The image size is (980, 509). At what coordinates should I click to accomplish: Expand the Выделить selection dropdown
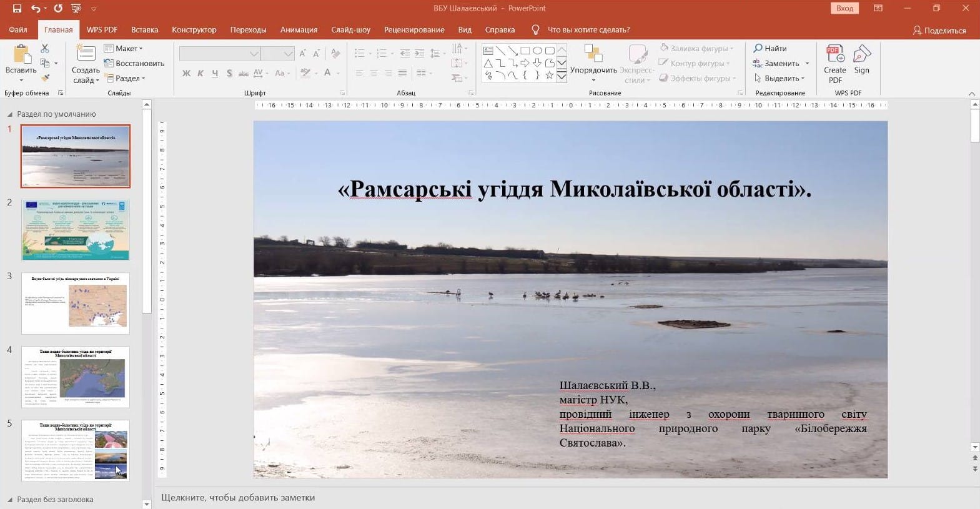pos(780,78)
